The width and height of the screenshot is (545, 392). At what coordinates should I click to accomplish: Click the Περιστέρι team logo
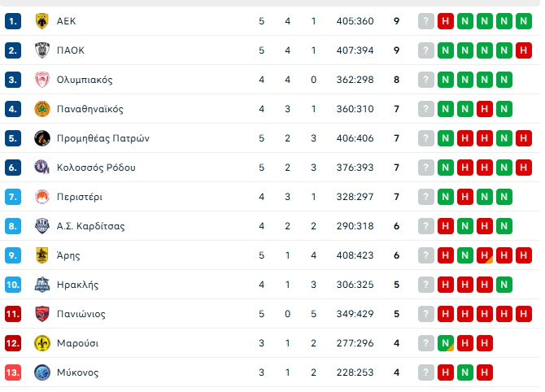point(42,197)
